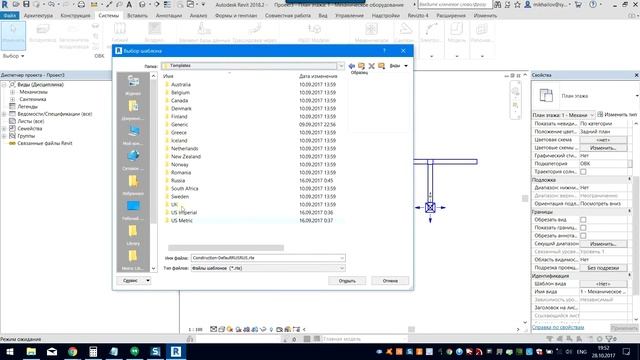Go up one folder level icon
640x360 pixels.
[362, 66]
